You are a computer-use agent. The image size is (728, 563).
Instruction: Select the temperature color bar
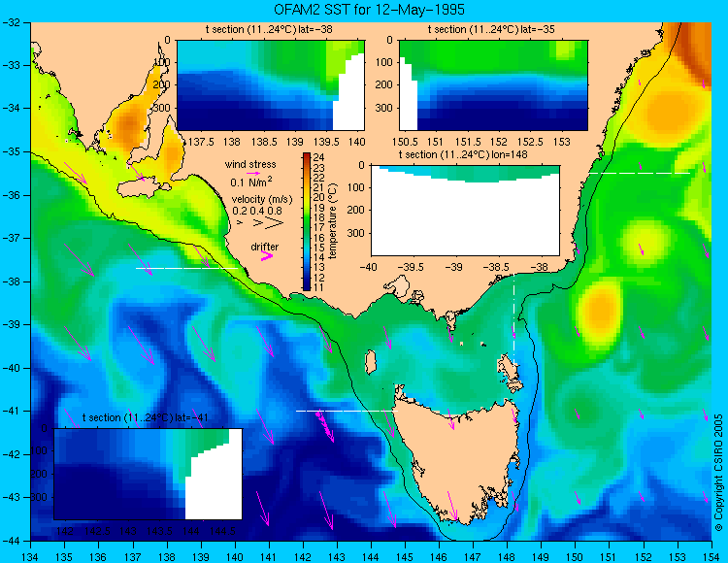(307, 221)
